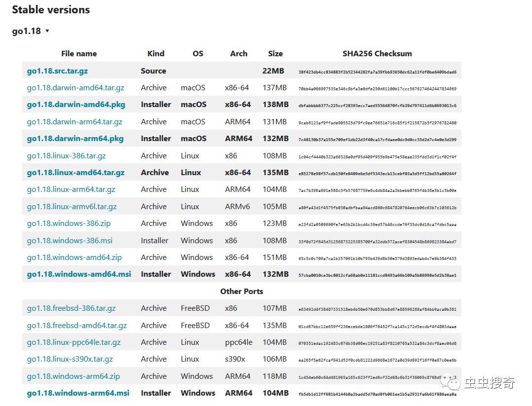Image resolution: width=532 pixels, height=406 pixels.
Task: Download go1.18.freebsd-amd64.tar.gz archive
Action: coord(76,326)
